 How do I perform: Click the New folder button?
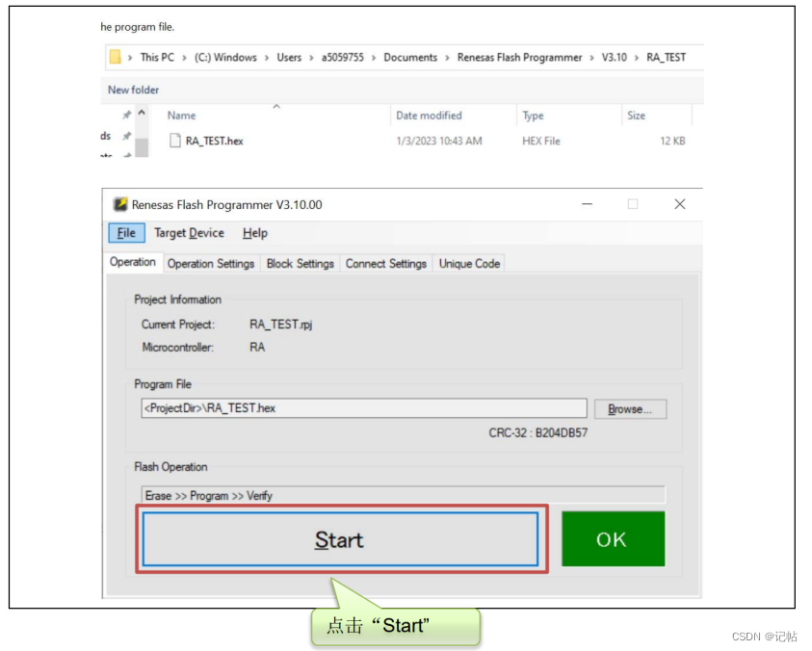[133, 90]
